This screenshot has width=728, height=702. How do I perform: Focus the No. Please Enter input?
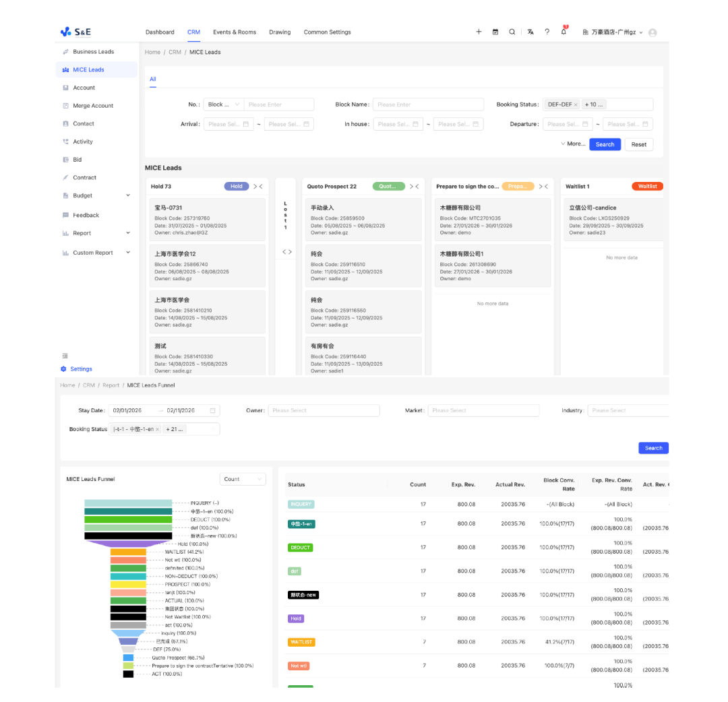point(279,104)
